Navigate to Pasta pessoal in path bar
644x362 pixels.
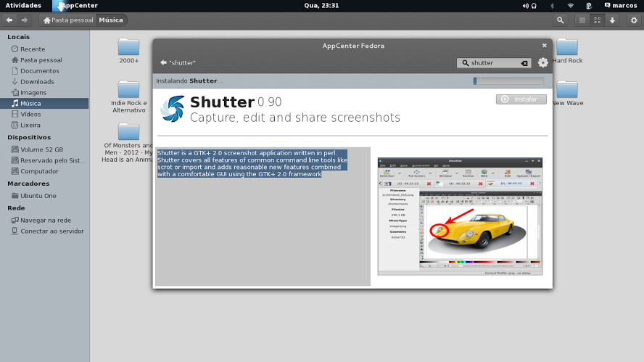68,20
